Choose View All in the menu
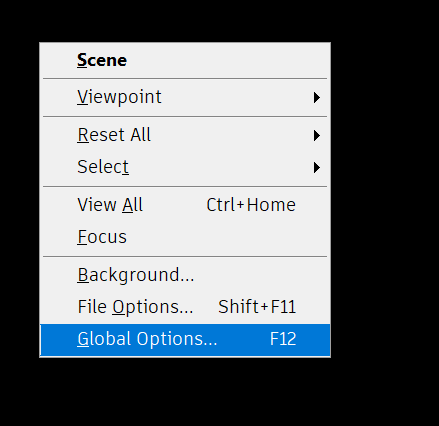The height and width of the screenshot is (426, 439). (185, 205)
